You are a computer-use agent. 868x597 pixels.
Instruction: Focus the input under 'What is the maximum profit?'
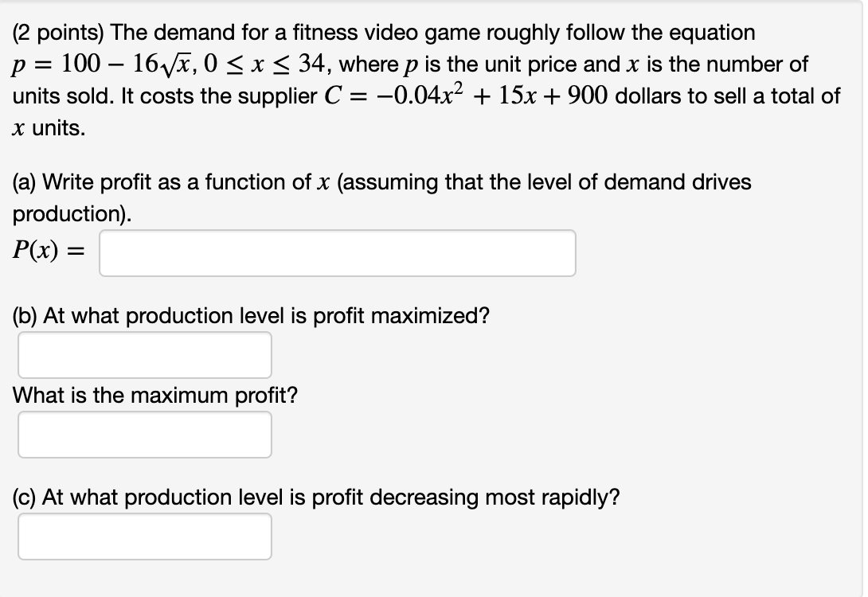143,435
